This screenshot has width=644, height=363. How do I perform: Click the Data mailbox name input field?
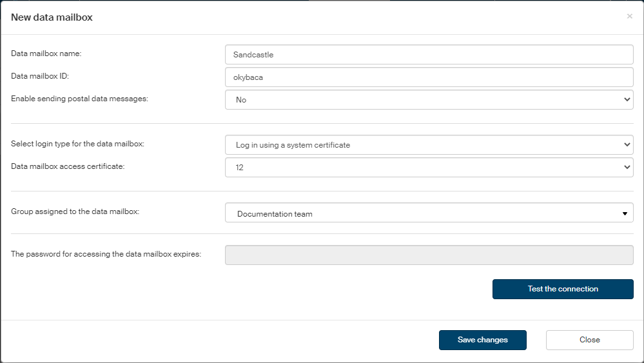[x=429, y=55]
